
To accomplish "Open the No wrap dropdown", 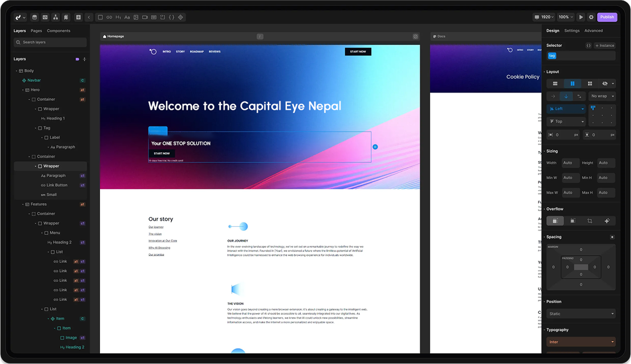I will tap(602, 96).
